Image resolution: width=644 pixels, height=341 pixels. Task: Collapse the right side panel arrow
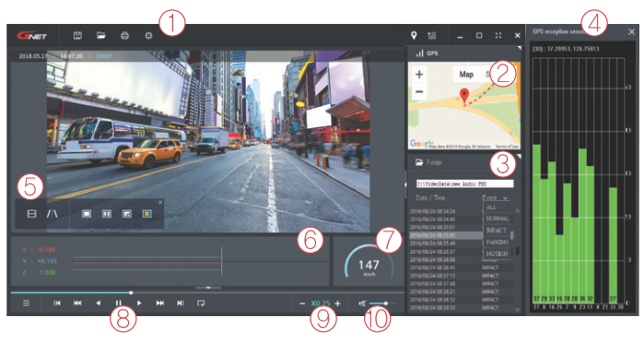coord(405,185)
